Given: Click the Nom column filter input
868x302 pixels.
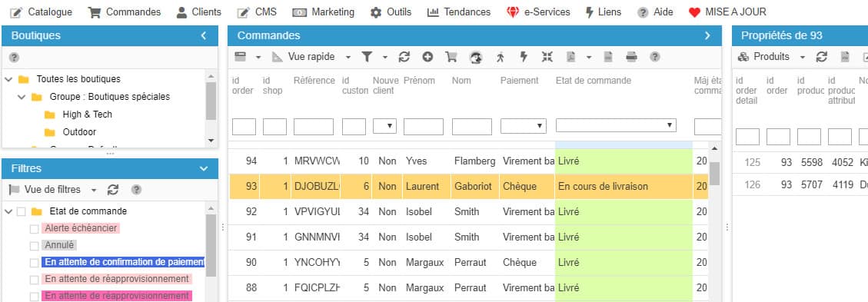Looking at the screenshot, I should pyautogui.click(x=471, y=127).
